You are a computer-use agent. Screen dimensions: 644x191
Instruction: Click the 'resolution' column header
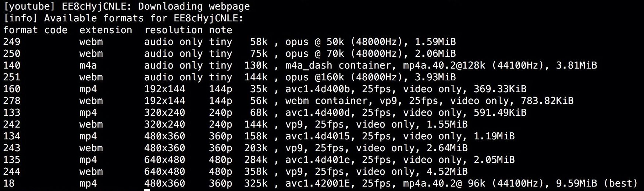pos(173,30)
